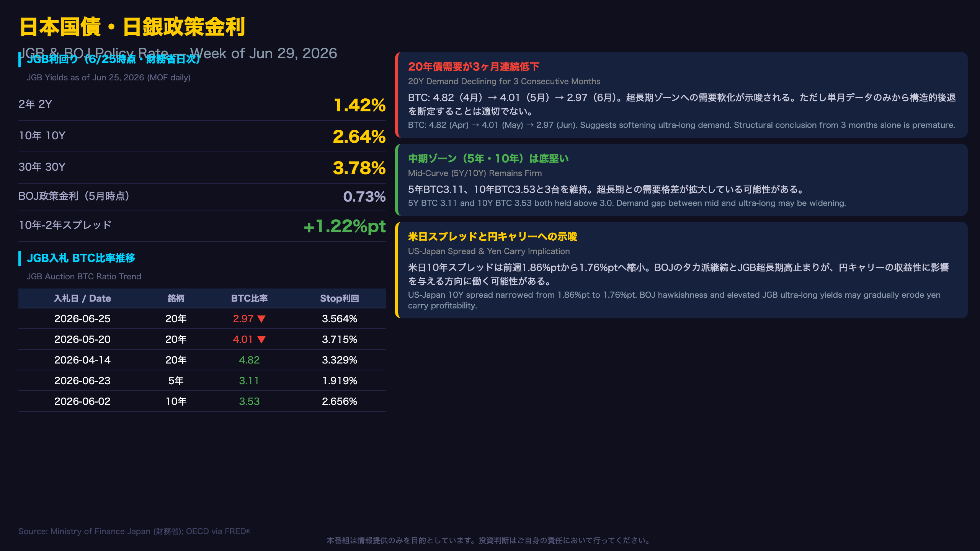The width and height of the screenshot is (980, 551).
Task: Click the 中期ゾーン（5年・10年）は底堅い heading
Action: pyautogui.click(x=488, y=159)
